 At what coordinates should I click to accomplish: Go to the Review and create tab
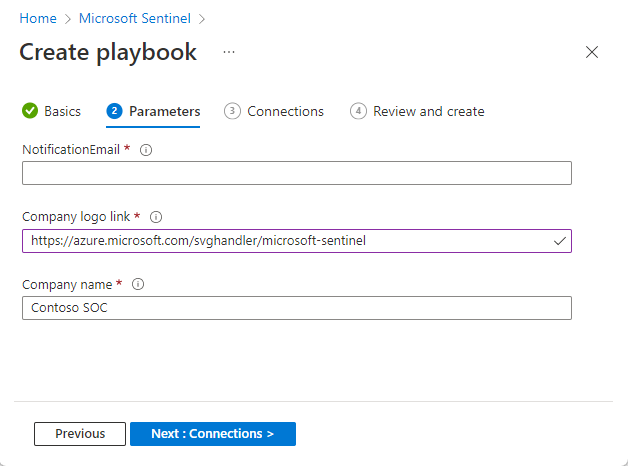pyautogui.click(x=428, y=111)
